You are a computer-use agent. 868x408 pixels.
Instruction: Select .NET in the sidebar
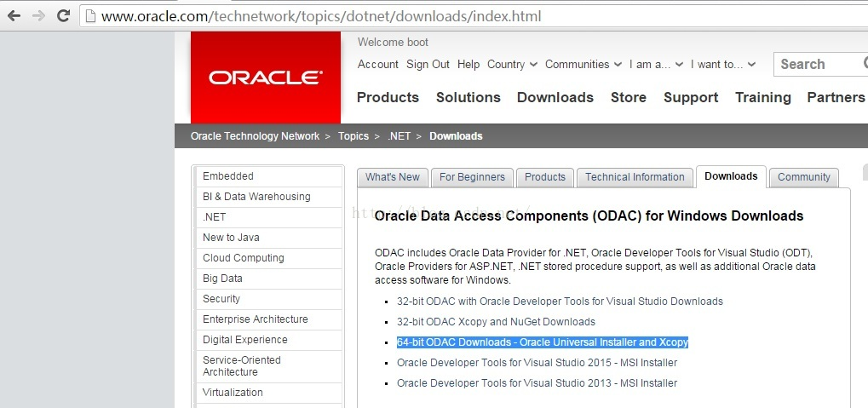(x=269, y=217)
